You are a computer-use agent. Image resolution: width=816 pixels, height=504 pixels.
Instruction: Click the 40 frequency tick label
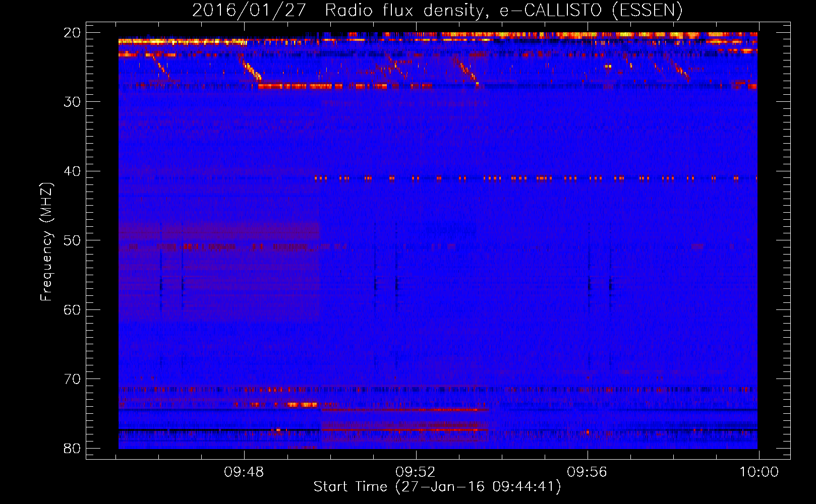(x=72, y=171)
